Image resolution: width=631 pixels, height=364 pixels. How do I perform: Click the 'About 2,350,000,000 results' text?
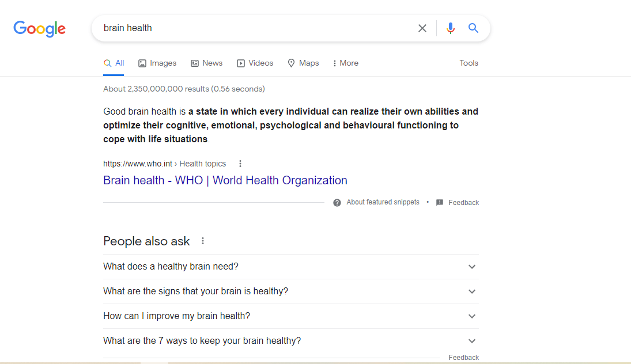184,89
